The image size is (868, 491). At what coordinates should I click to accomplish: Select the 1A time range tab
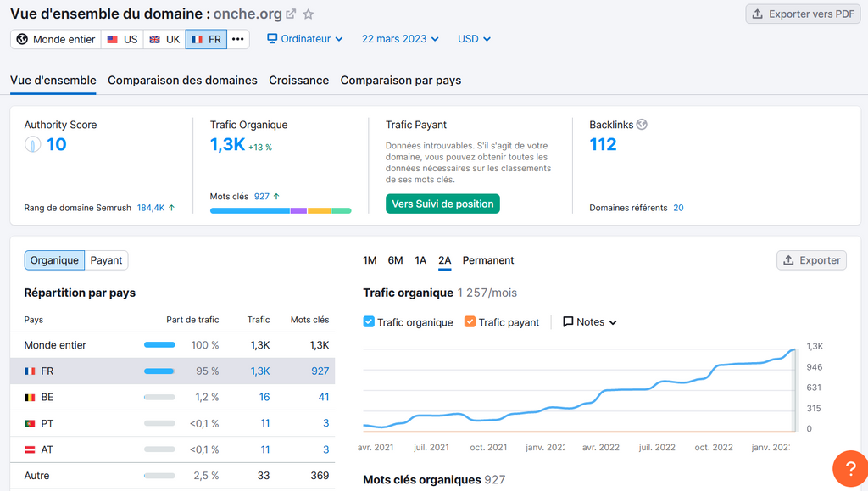(420, 260)
